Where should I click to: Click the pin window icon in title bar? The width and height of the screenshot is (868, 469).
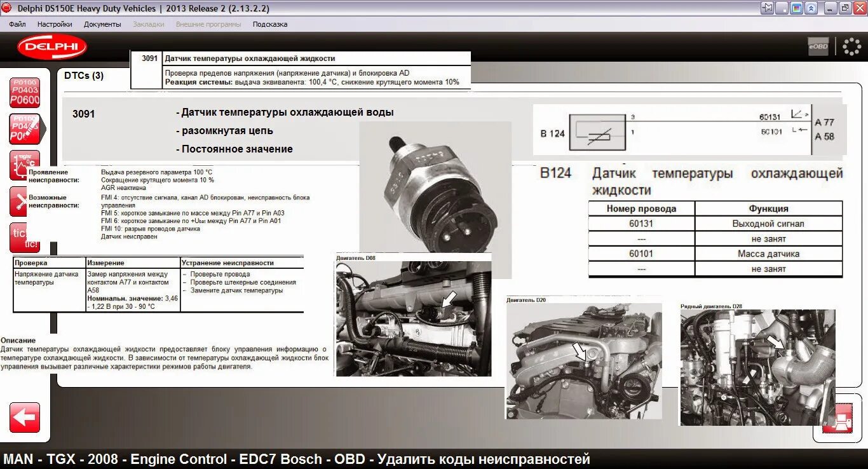tap(768, 8)
